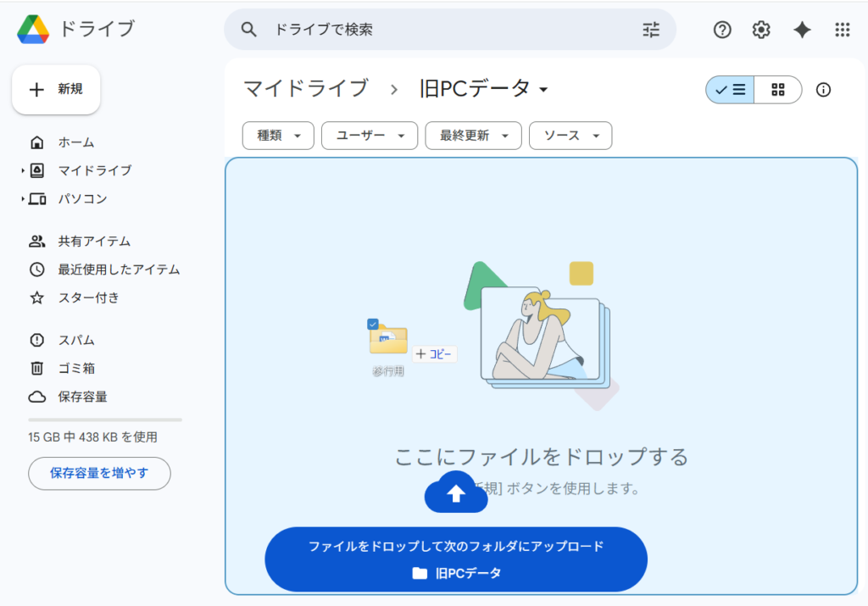868x606 pixels.
Task: Open ゴミ箱 trash in sidebar
Action: click(x=75, y=368)
